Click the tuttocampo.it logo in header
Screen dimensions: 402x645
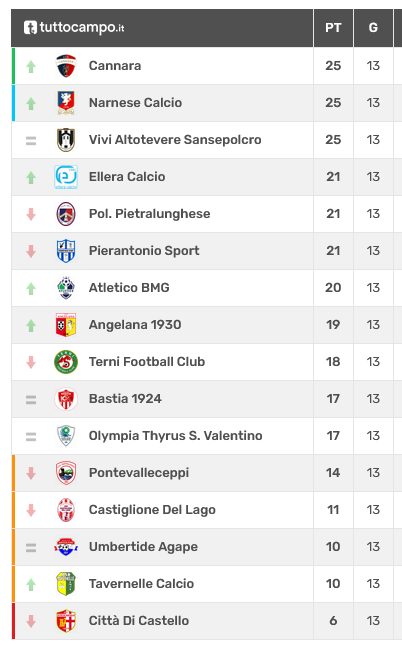74,28
